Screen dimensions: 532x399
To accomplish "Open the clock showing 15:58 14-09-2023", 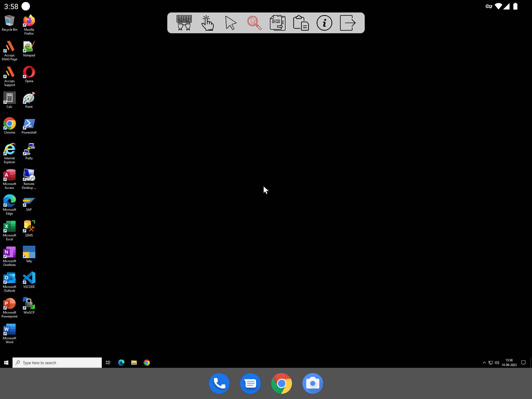I will pyautogui.click(x=509, y=363).
